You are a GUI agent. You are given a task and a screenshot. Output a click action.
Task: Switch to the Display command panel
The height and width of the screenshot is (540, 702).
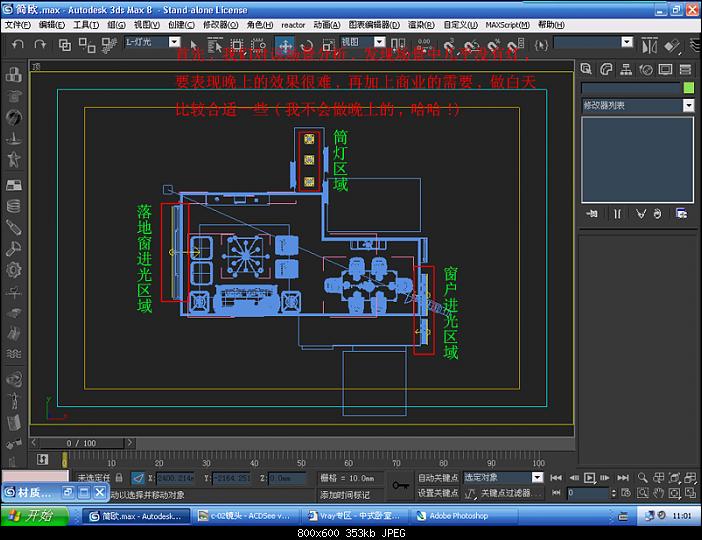[665, 69]
